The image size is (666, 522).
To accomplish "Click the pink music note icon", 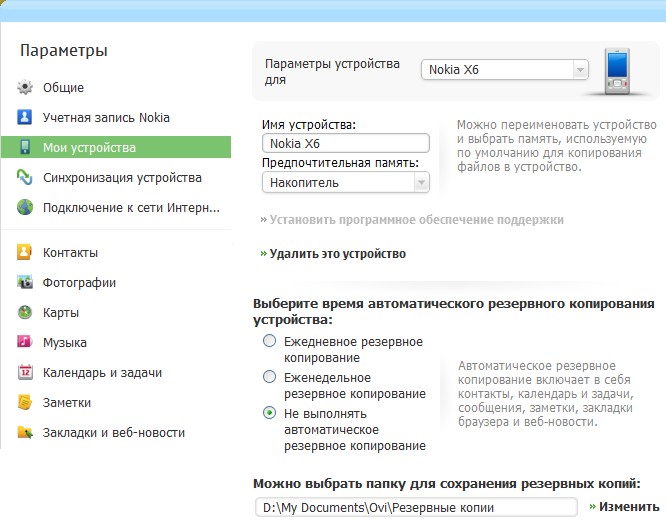I will coord(25,341).
